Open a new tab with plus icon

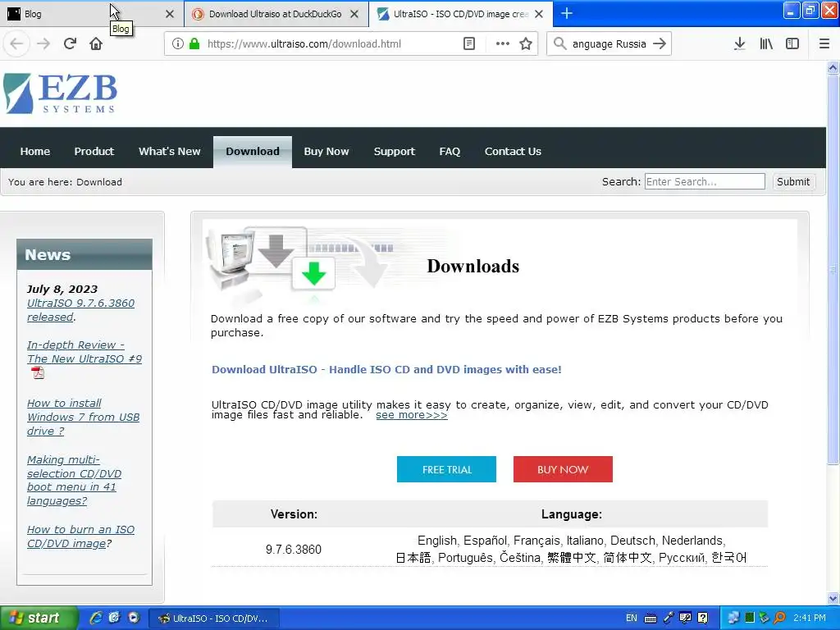(x=567, y=13)
